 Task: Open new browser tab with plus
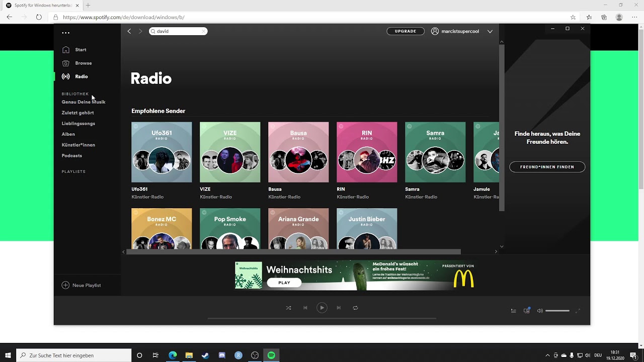coord(88,5)
